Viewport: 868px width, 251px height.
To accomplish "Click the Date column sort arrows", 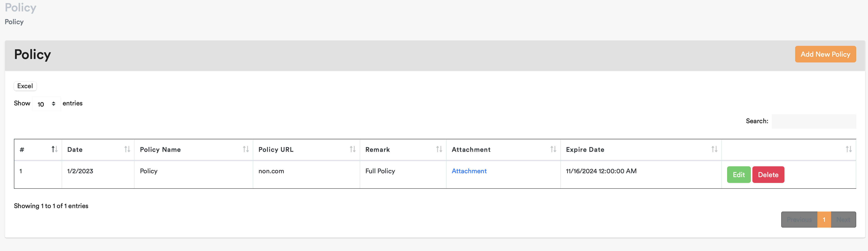I will 127,149.
